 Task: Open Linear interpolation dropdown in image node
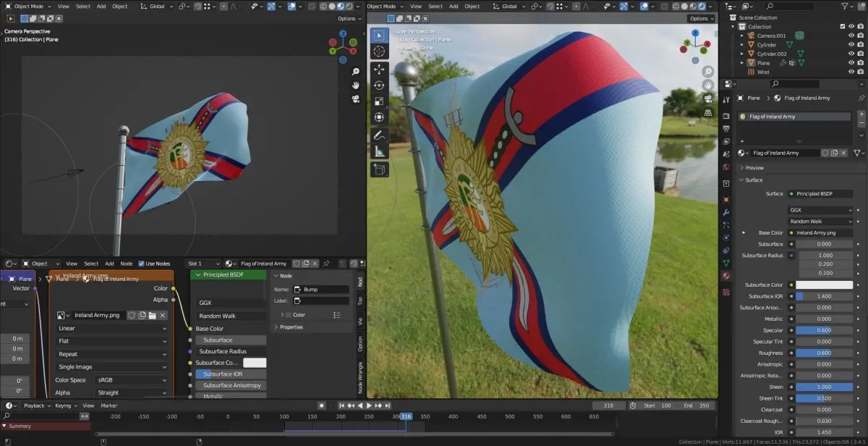click(x=111, y=328)
